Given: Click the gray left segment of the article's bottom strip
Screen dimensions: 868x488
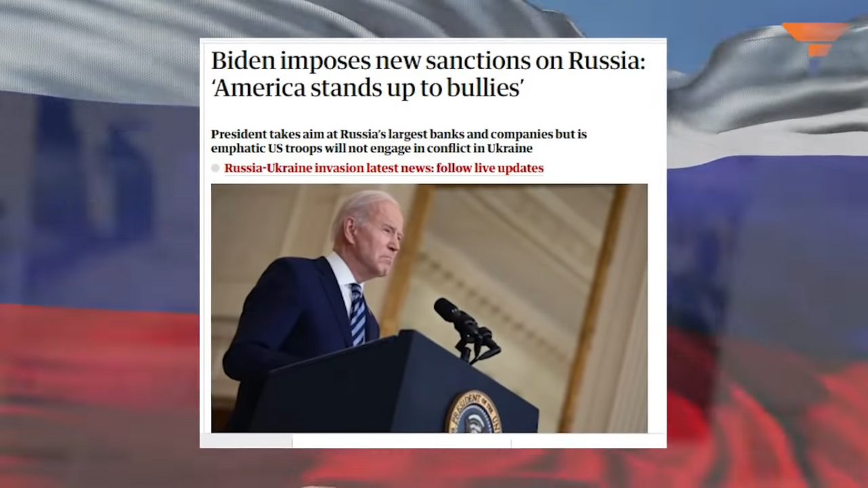Looking at the screenshot, I should click(x=246, y=442).
